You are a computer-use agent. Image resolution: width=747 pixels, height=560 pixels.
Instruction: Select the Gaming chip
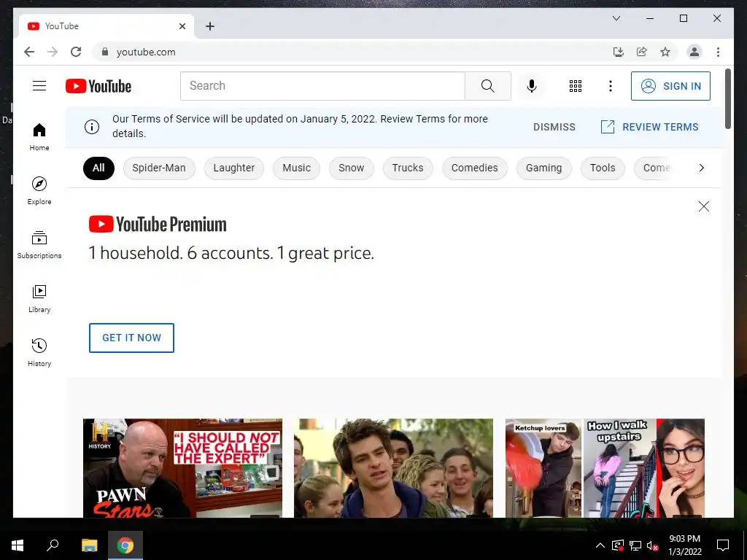[x=544, y=168]
